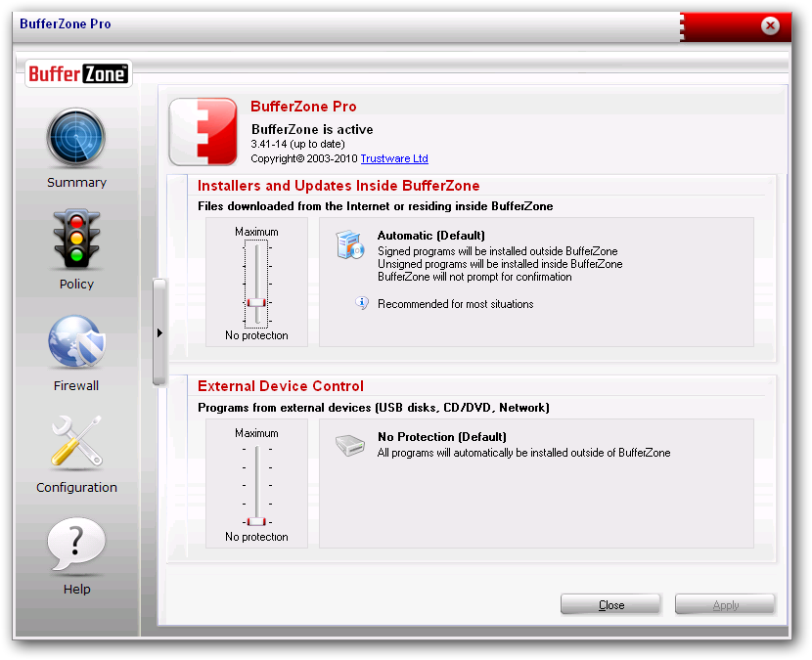Click 'Unsigned programs will be installed inside' line
This screenshot has height=660, width=812.
(x=500, y=264)
